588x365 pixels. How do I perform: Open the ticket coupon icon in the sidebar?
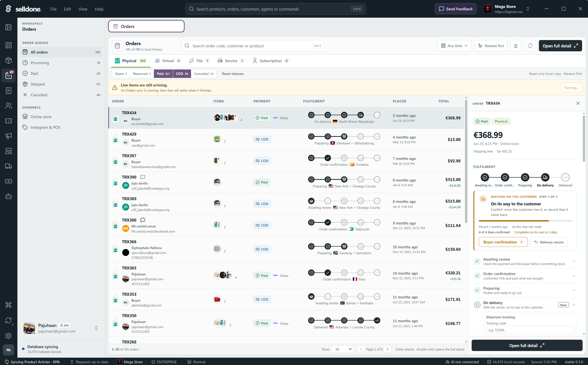(9, 121)
